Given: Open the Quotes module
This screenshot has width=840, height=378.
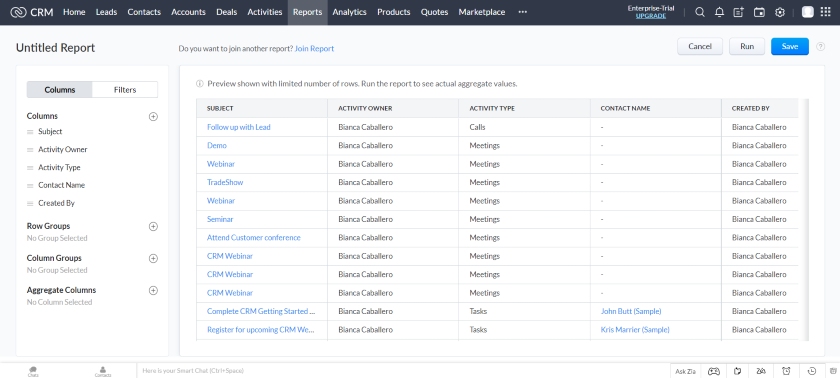Looking at the screenshot, I should pyautogui.click(x=434, y=12).
